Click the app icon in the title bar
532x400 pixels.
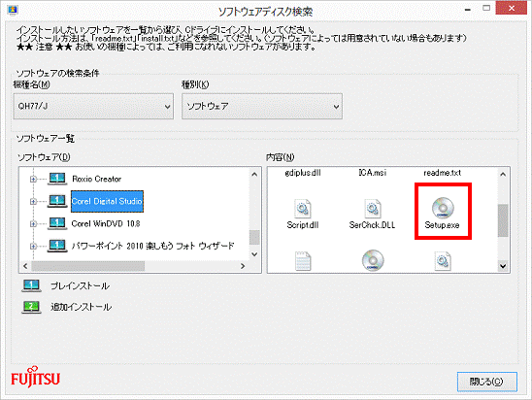(13, 10)
